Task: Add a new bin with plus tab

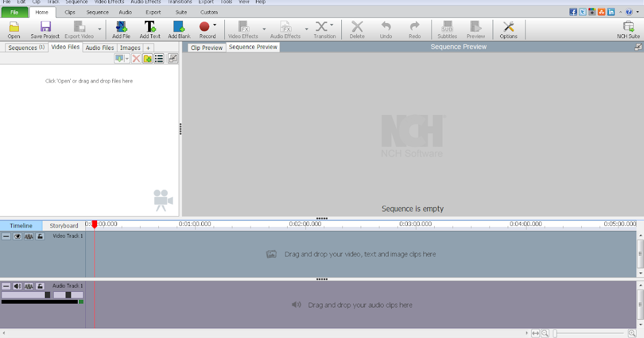Action: [x=149, y=48]
